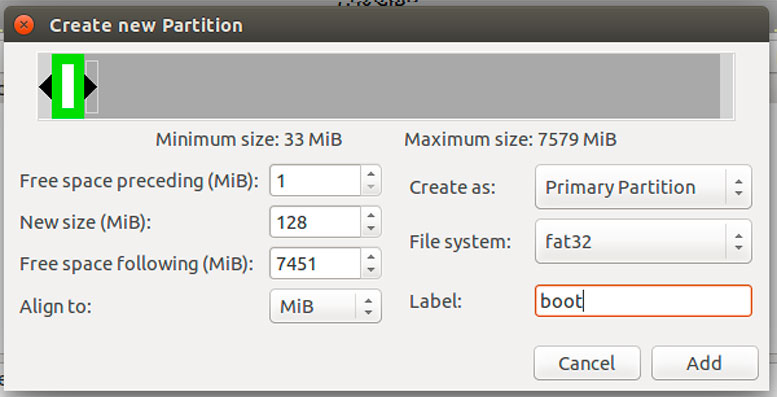The width and height of the screenshot is (777, 397).
Task: Decrease Free space preceding with down arrow
Action: pyautogui.click(x=371, y=187)
